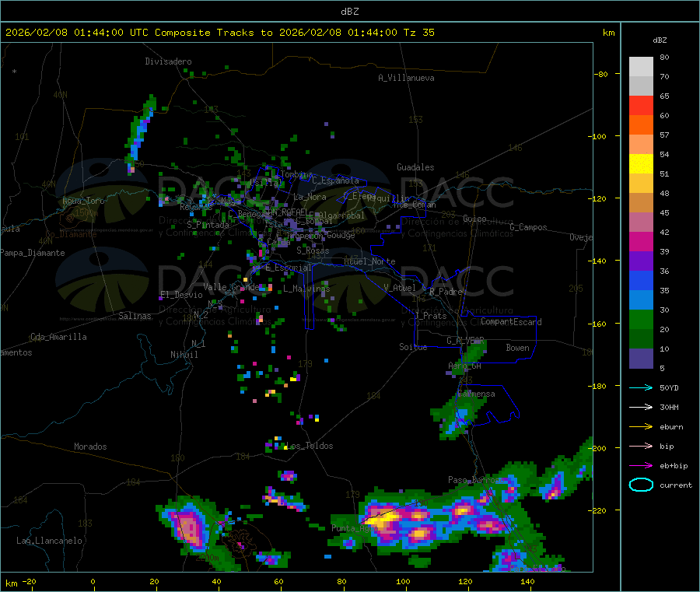The height and width of the screenshot is (592, 700).
Task: Click the 0 km horizontal axis tick
Action: coord(93,581)
